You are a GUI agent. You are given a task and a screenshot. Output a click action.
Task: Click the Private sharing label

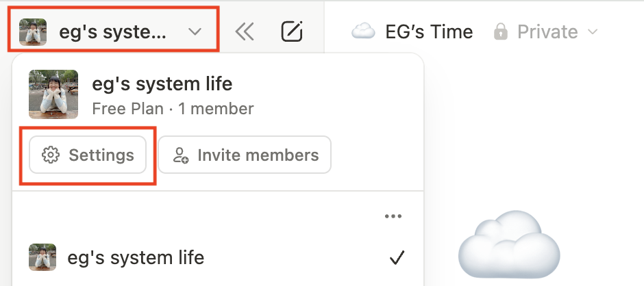[x=547, y=31]
